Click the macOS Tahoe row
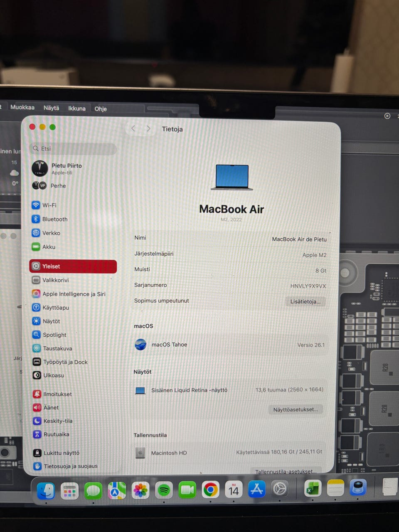The height and width of the screenshot is (532, 399). (x=230, y=345)
